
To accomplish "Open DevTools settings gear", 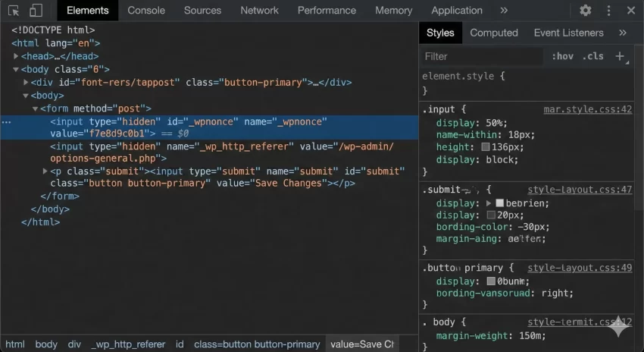I will pos(585,11).
